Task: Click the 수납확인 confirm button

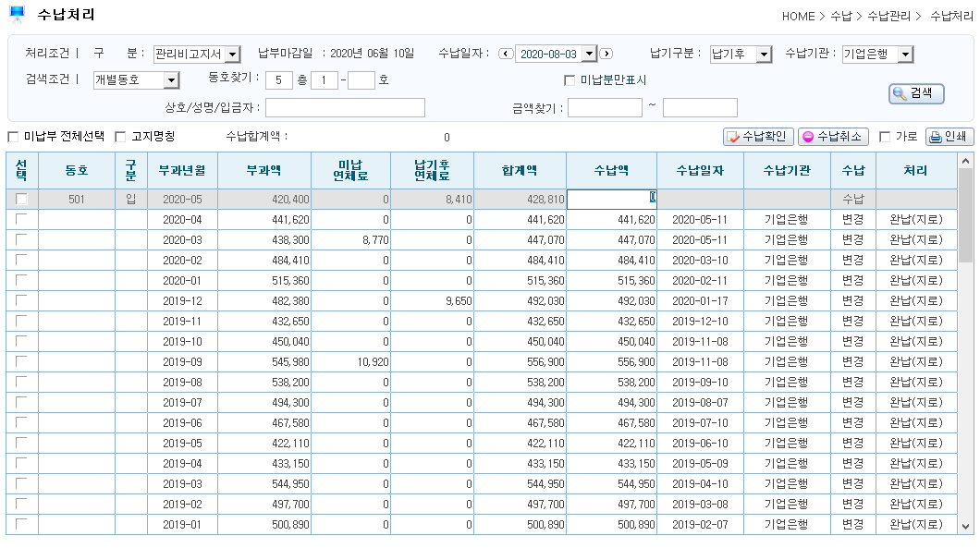Action: point(758,136)
